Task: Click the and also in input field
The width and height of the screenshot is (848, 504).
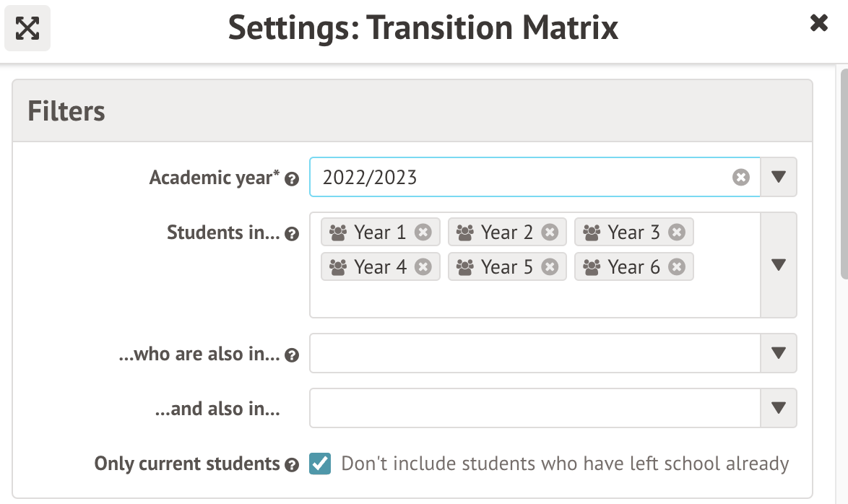Action: point(535,408)
